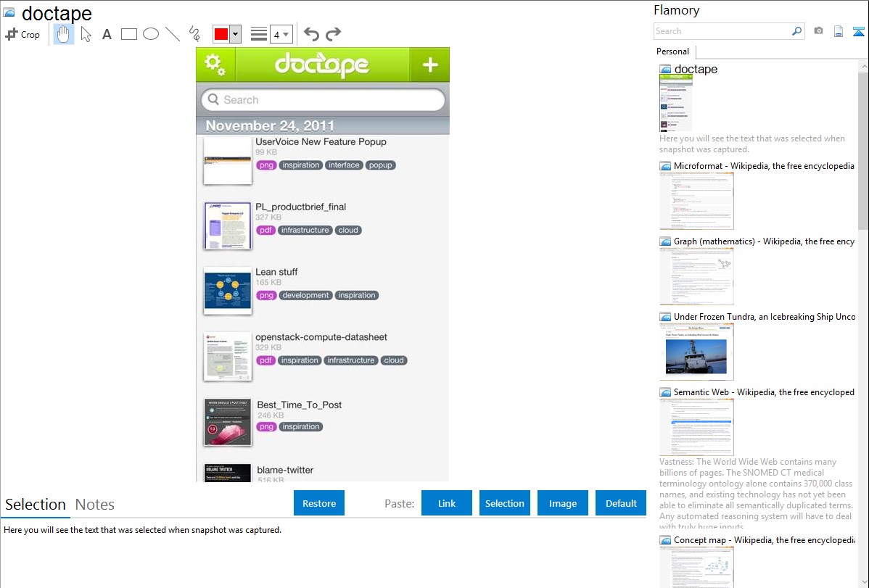Click the Restore button
The width and height of the screenshot is (869, 588).
click(319, 503)
